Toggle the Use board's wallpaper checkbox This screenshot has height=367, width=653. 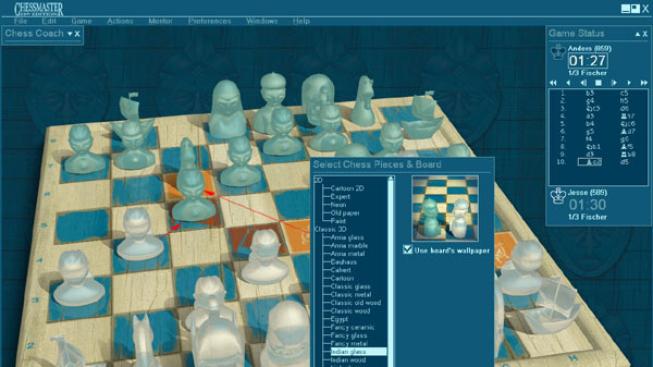point(408,250)
